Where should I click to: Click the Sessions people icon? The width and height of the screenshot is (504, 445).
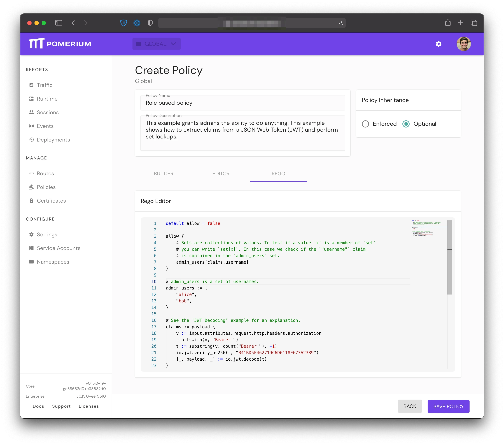[31, 112]
